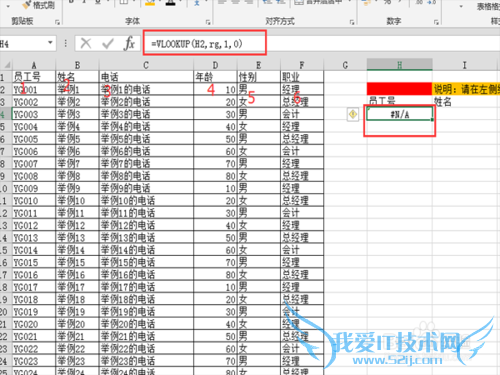Select the 职业 header cell
The width and height of the screenshot is (500, 375).
click(x=302, y=77)
